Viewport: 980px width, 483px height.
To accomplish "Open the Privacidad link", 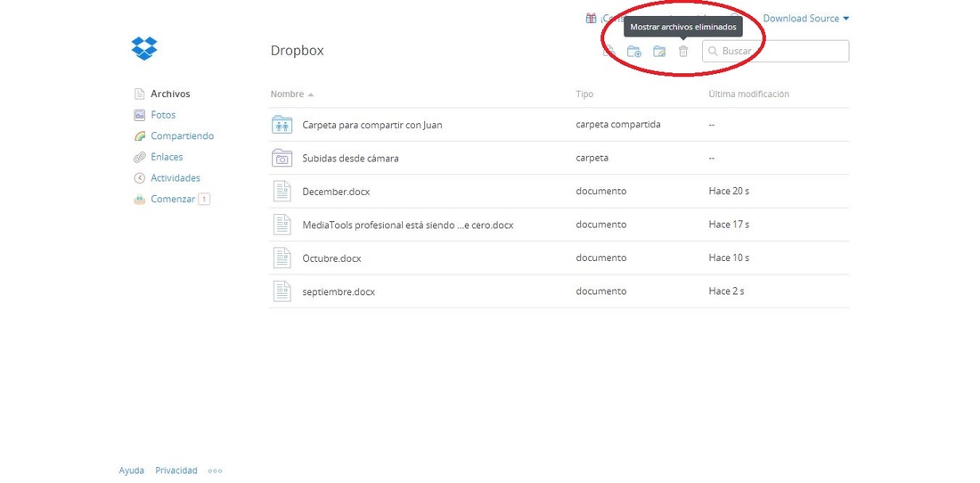I will (x=176, y=471).
